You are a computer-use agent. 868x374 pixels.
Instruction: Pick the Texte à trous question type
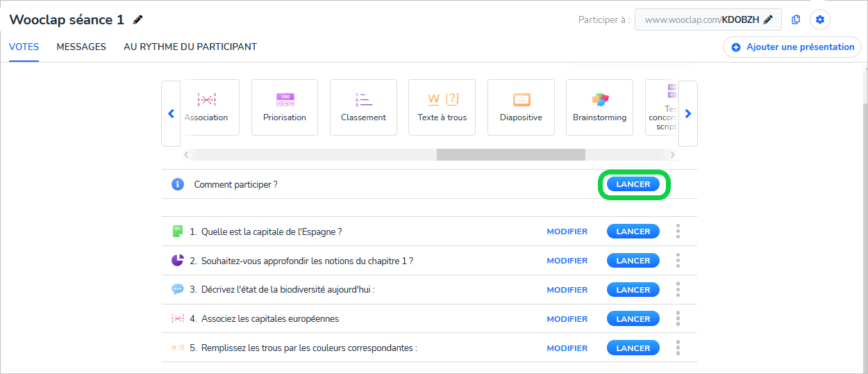coord(442,107)
